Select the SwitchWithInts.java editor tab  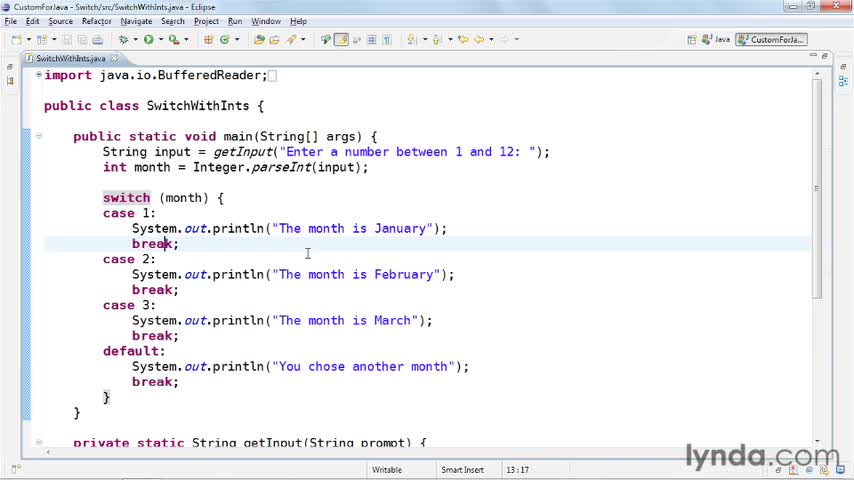click(x=71, y=58)
